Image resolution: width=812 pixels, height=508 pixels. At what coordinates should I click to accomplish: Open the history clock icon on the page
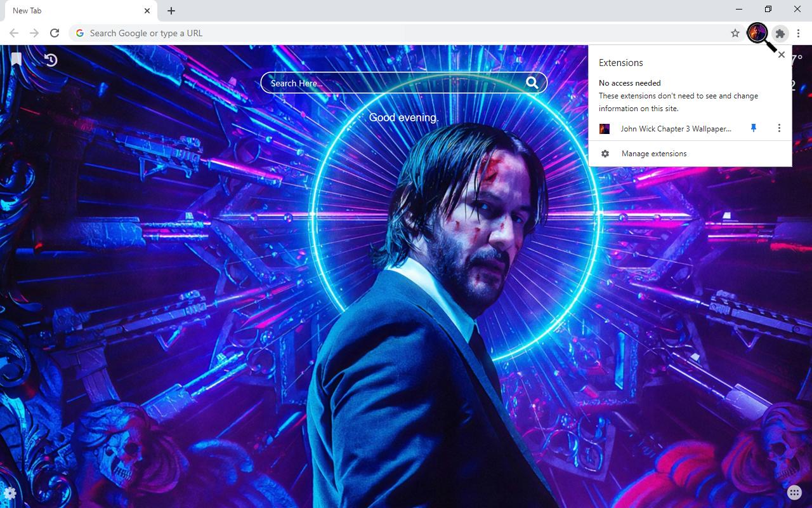51,60
